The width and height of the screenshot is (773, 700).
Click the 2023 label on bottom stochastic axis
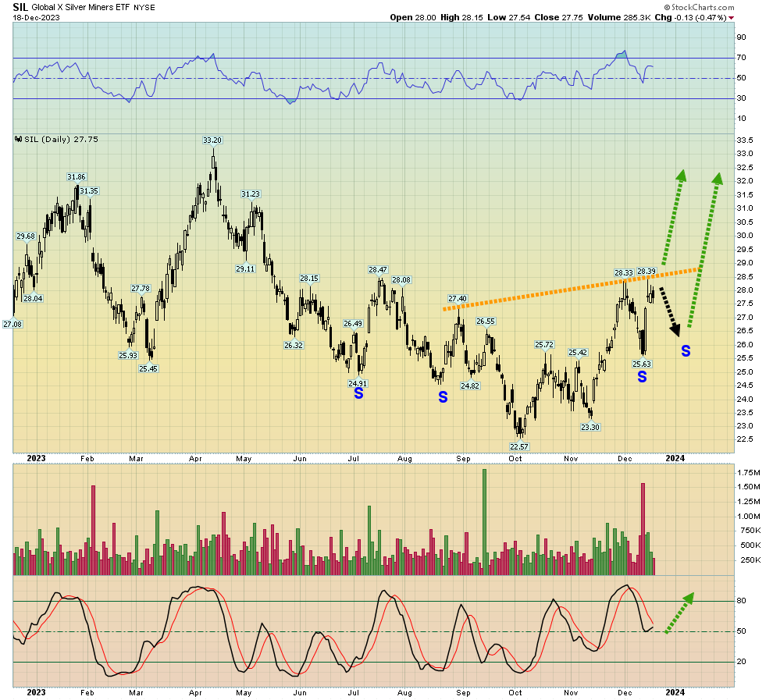36,693
